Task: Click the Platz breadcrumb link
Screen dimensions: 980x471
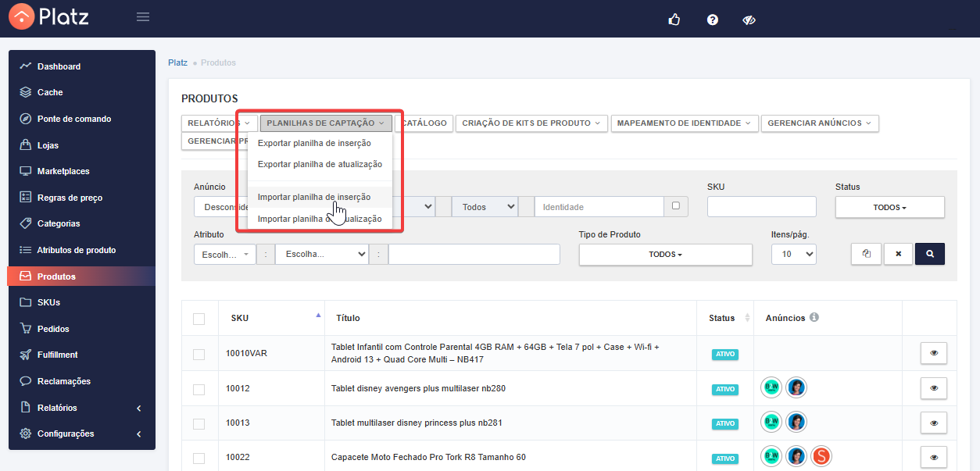Action: pyautogui.click(x=177, y=62)
